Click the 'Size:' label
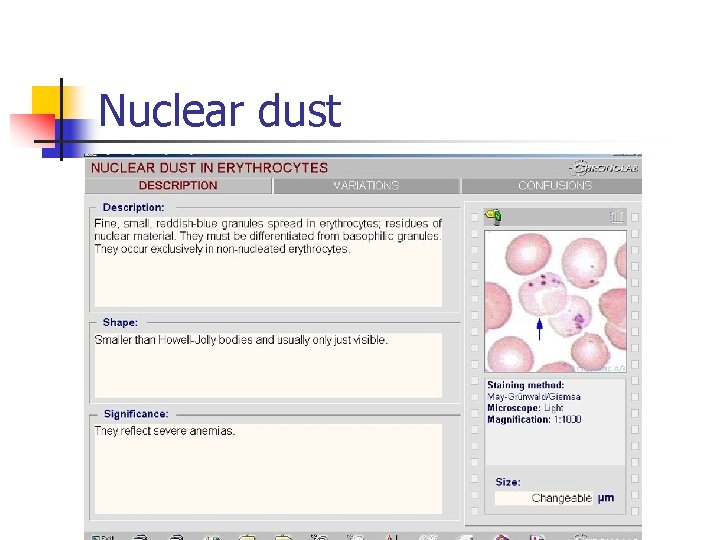Image resolution: width=720 pixels, height=540 pixels. click(508, 482)
